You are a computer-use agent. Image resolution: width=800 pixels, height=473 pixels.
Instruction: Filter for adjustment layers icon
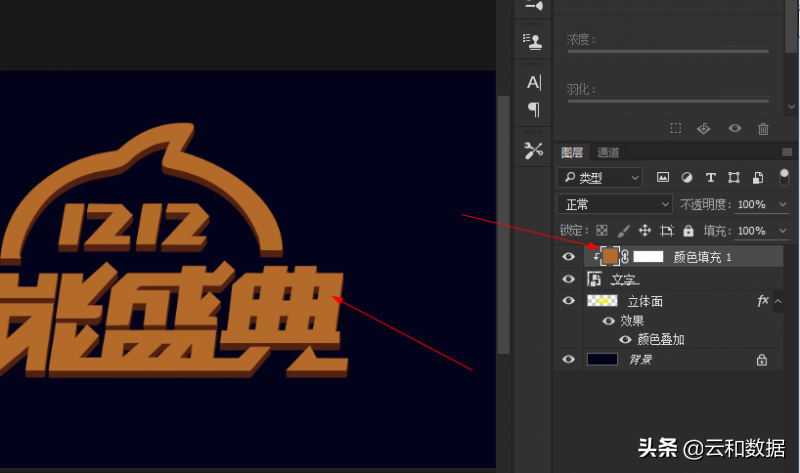tap(687, 178)
